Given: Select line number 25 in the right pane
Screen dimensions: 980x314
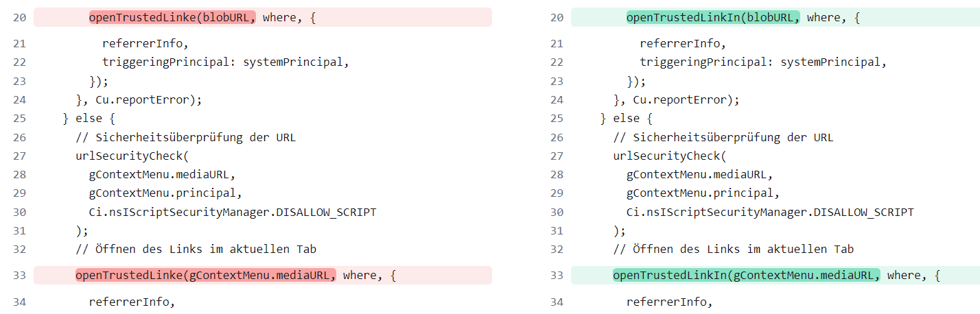Looking at the screenshot, I should click(557, 119).
